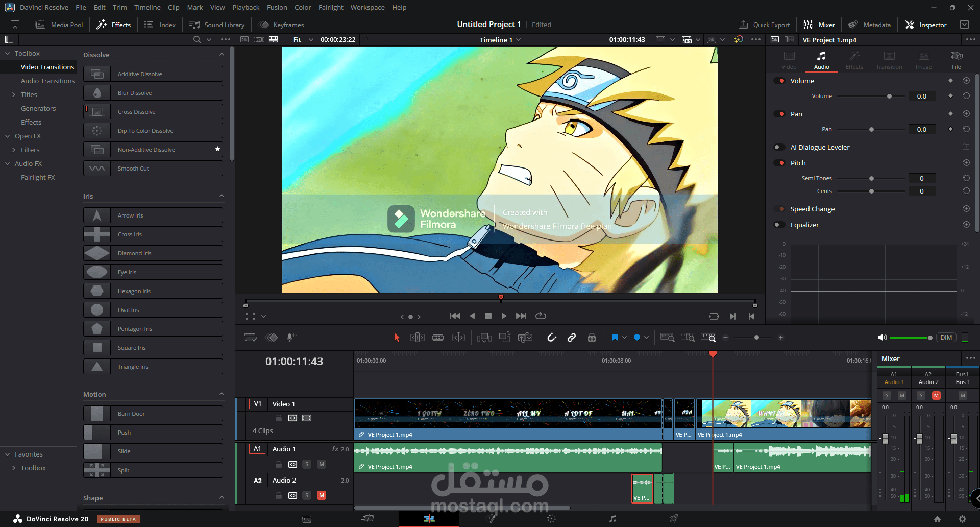
Task: Mute the Audio 1 track header
Action: tap(322, 464)
